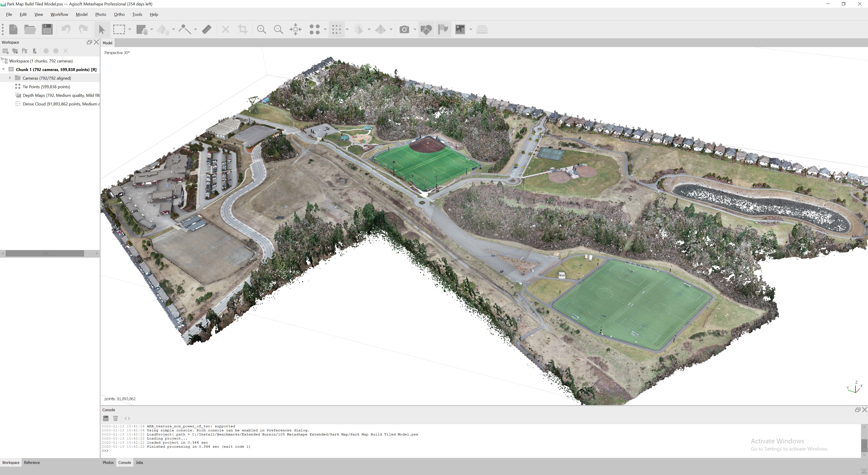Toggle Show Shapes button in toolbar
Image resolution: width=868 pixels, height=475 pixels.
426,30
